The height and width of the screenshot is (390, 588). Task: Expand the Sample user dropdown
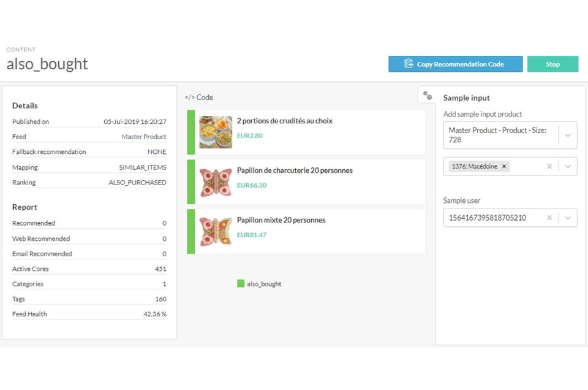coord(568,218)
